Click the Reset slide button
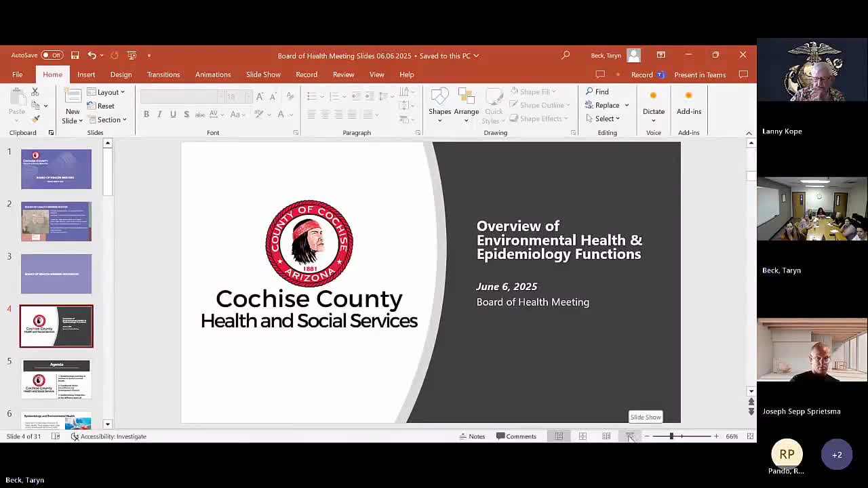This screenshot has height=488, width=868. 100,106
